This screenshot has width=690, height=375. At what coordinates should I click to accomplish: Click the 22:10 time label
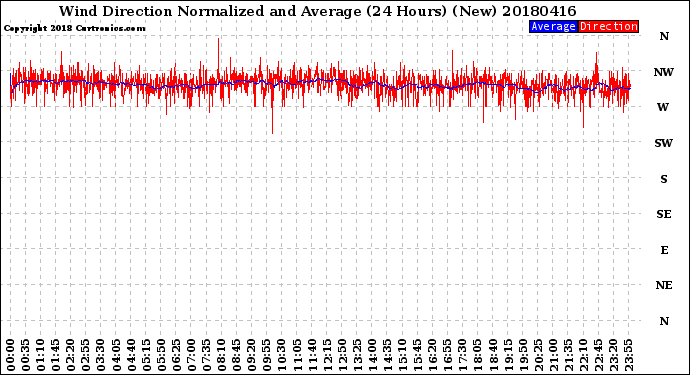(x=584, y=355)
